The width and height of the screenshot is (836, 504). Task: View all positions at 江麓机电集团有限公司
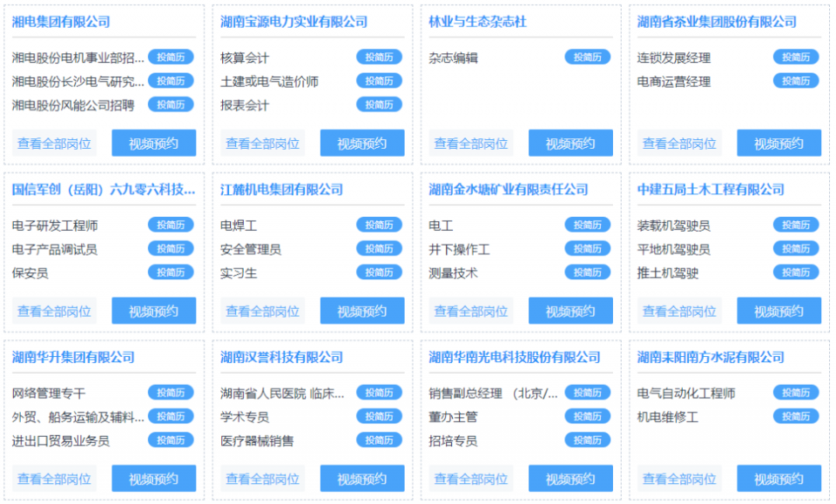(x=262, y=311)
